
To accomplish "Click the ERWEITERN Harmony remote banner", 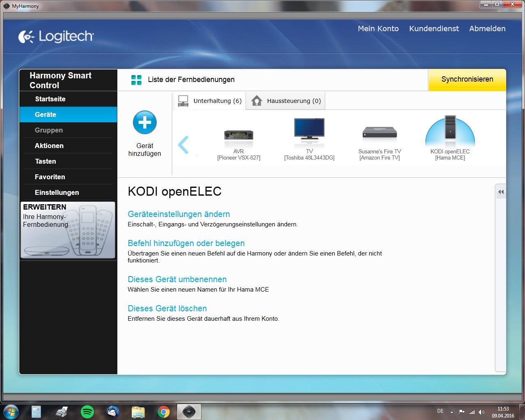I will click(x=68, y=230).
